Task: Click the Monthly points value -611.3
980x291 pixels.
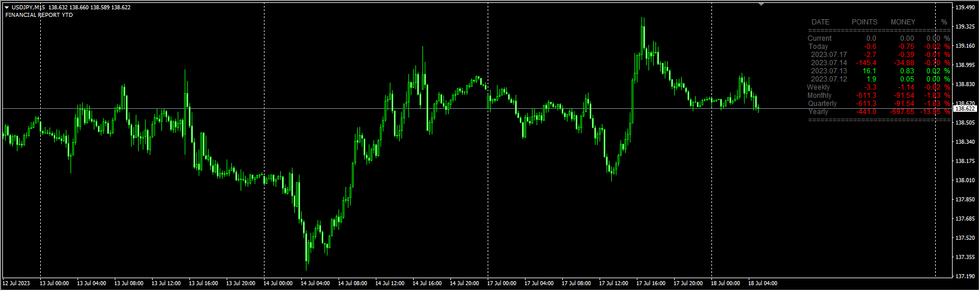Action: click(x=866, y=95)
